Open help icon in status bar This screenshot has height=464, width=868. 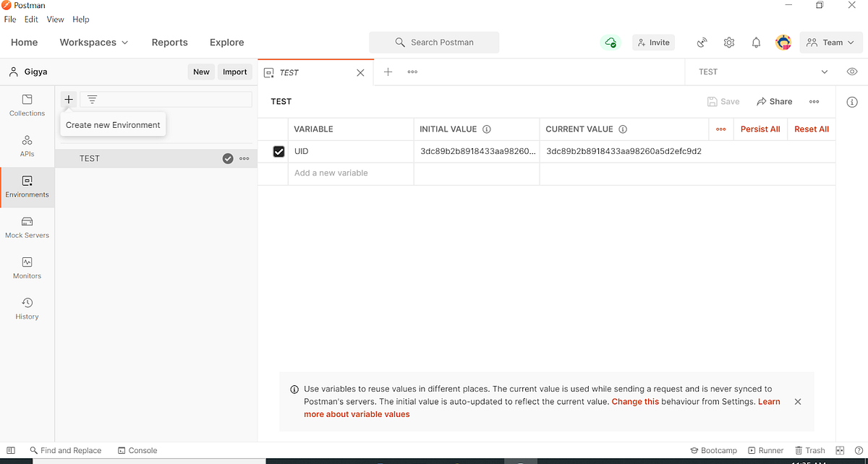pyautogui.click(x=858, y=450)
